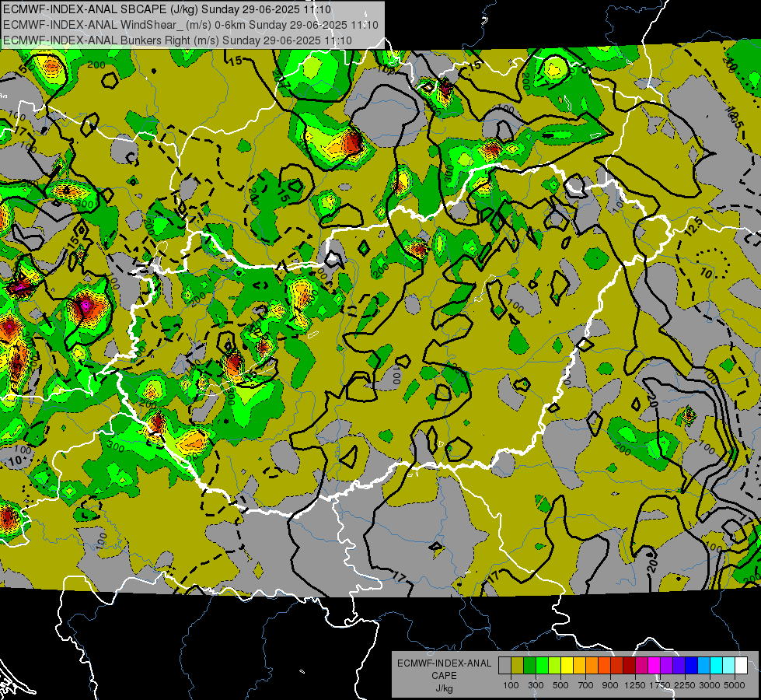The image size is (761, 700).
Task: Click the WindShear 0-6km title line
Action: [x=190, y=25]
